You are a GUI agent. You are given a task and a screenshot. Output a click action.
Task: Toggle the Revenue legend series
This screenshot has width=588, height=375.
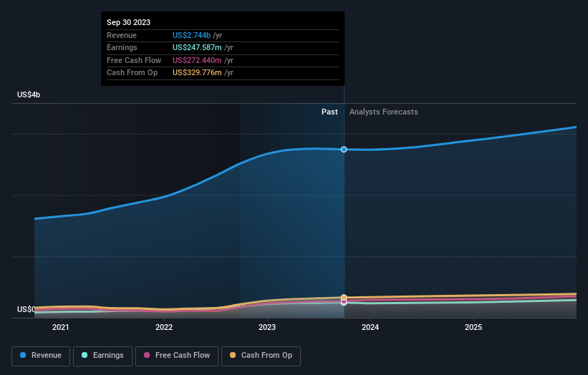pyautogui.click(x=41, y=356)
